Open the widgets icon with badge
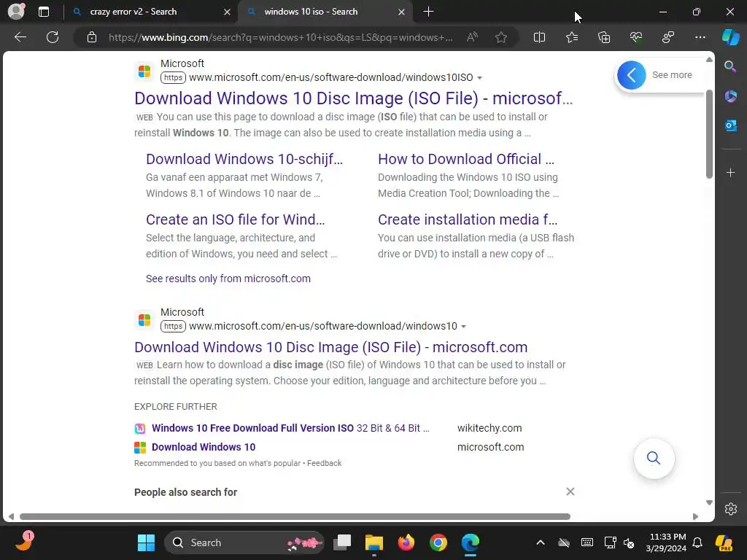Viewport: 747px width, 560px height. 24,542
